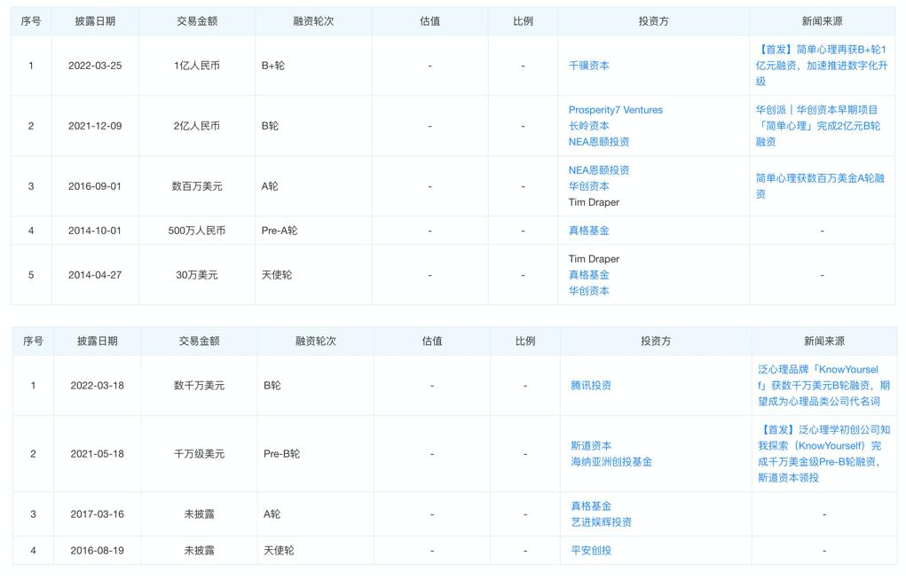Click 华创资本 in the 2014-04-27 天使轮 row

point(589,291)
